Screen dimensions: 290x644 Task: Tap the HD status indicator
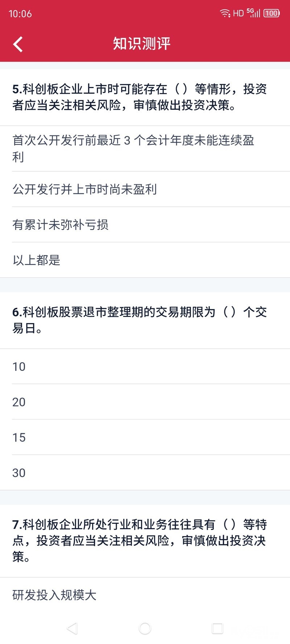pos(238,13)
